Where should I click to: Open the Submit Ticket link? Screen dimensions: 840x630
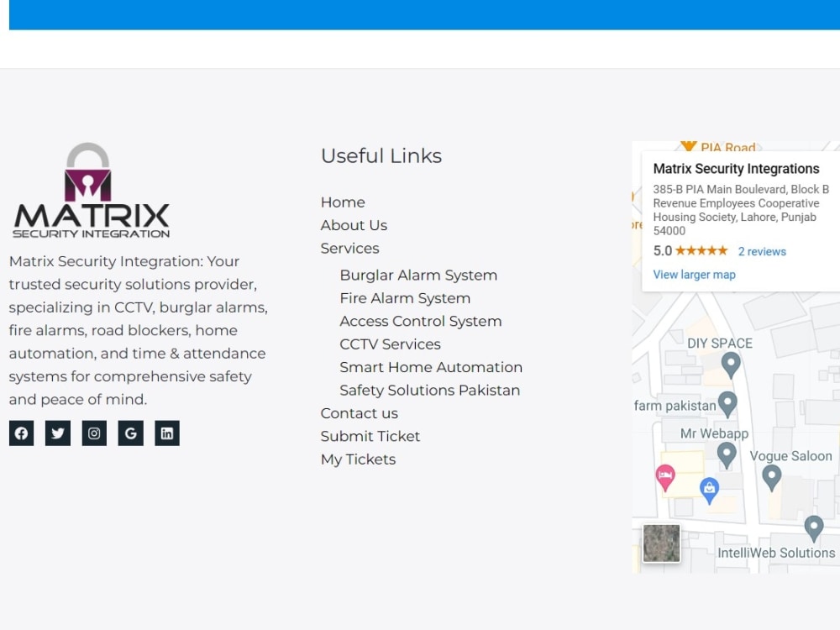point(370,436)
